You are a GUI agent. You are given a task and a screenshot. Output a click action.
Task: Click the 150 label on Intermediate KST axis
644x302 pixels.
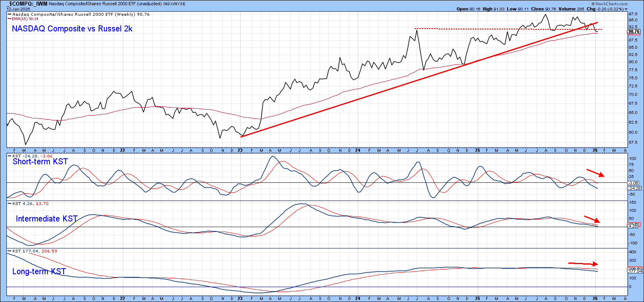coord(633,203)
